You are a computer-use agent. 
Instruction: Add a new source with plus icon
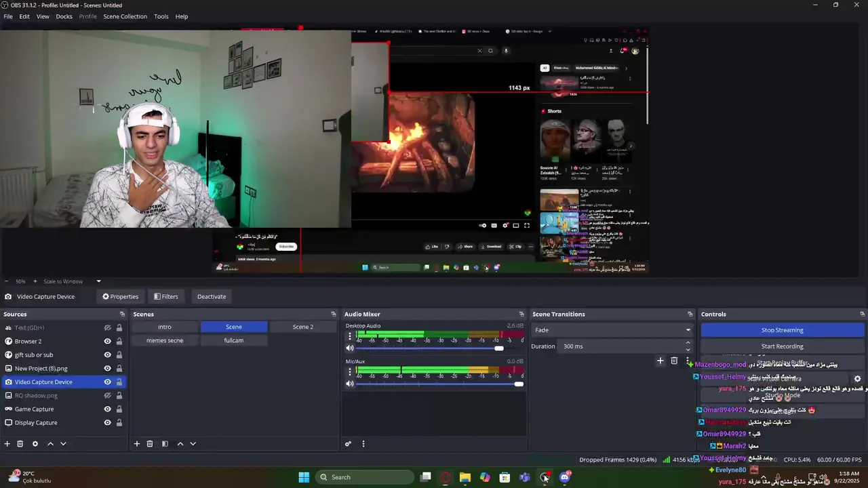tap(7, 444)
